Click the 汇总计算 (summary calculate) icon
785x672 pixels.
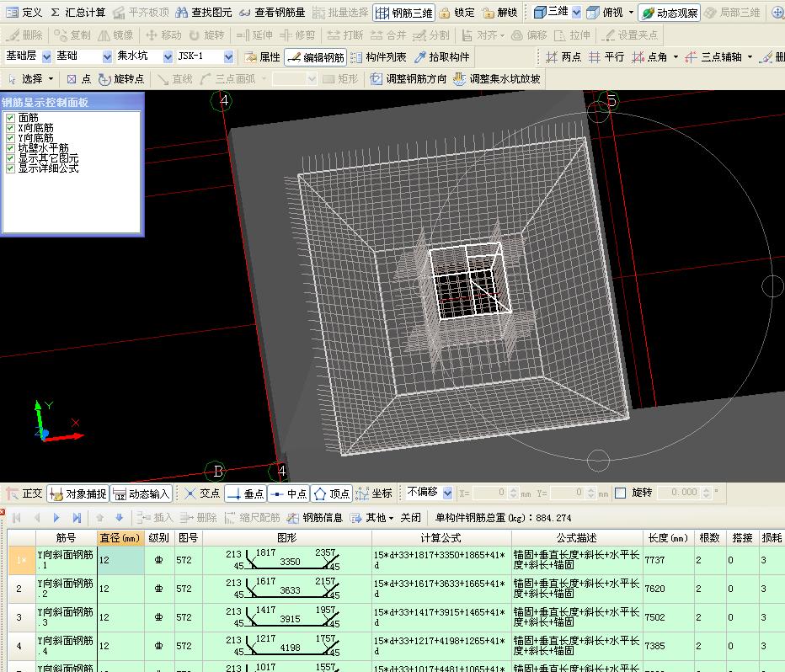click(78, 13)
